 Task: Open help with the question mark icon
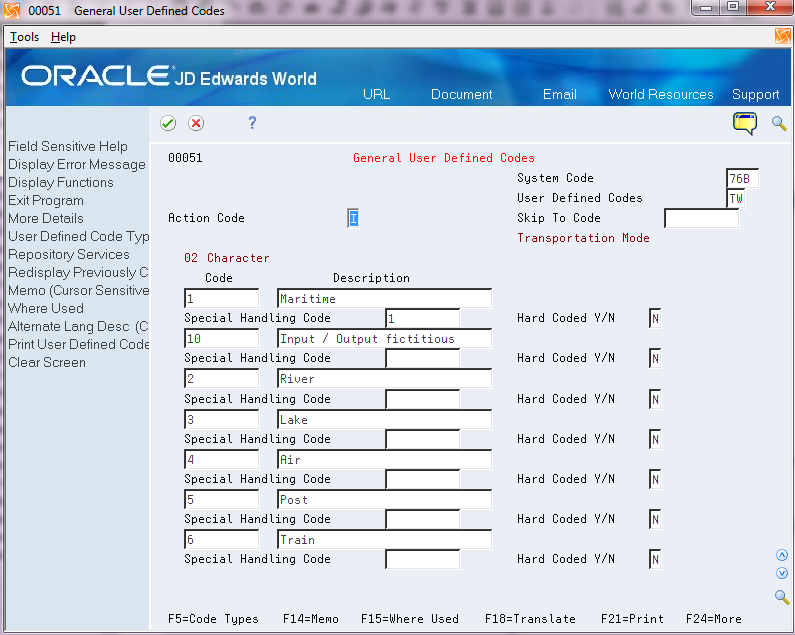click(x=252, y=123)
